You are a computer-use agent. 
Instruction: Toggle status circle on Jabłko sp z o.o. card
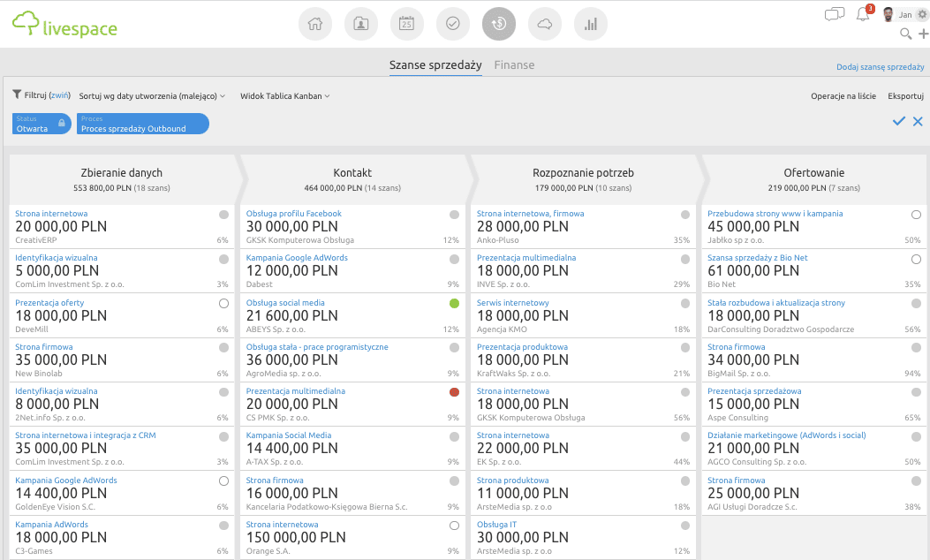click(917, 215)
